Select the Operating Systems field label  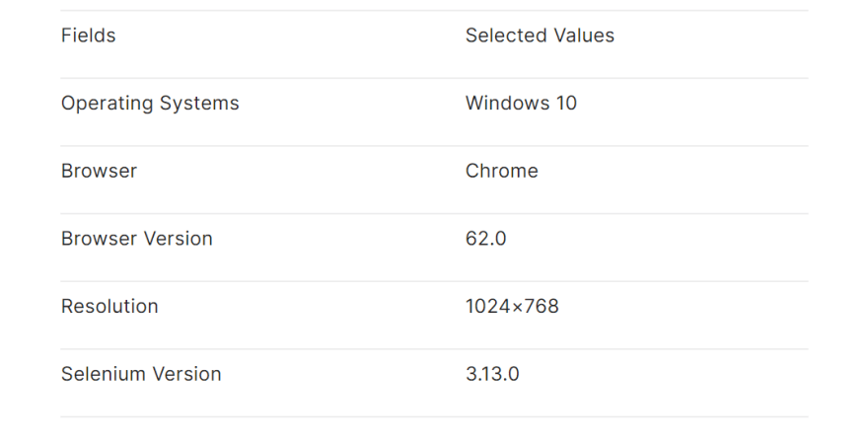click(150, 104)
